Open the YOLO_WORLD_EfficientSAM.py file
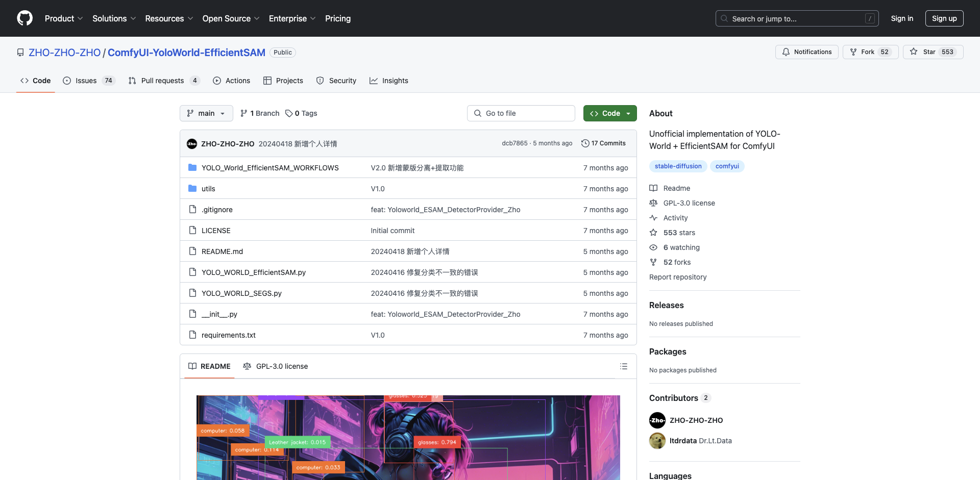 coord(254,272)
